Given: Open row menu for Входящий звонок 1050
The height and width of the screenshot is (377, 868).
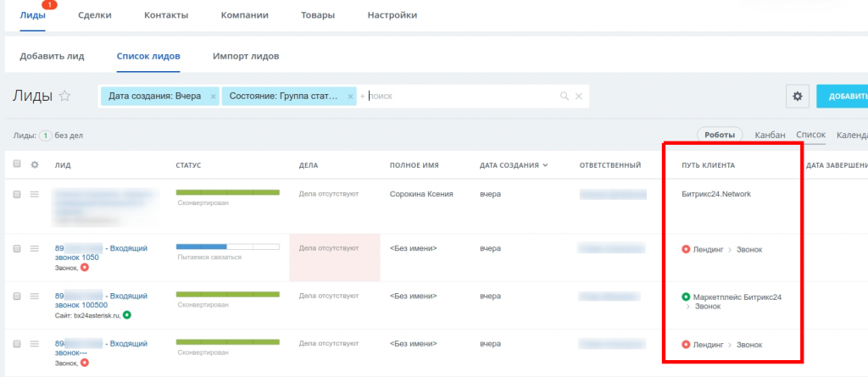Looking at the screenshot, I should (x=35, y=248).
